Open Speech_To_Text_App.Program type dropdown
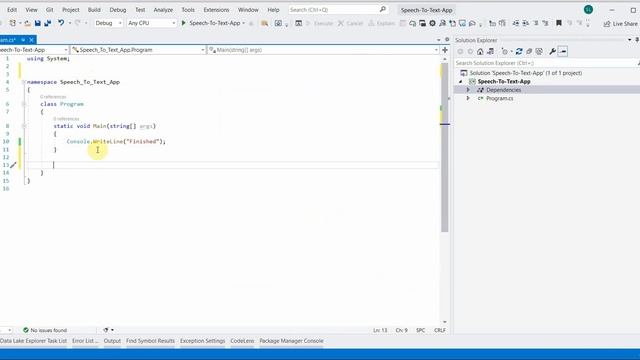The height and width of the screenshot is (360, 640). click(x=138, y=50)
